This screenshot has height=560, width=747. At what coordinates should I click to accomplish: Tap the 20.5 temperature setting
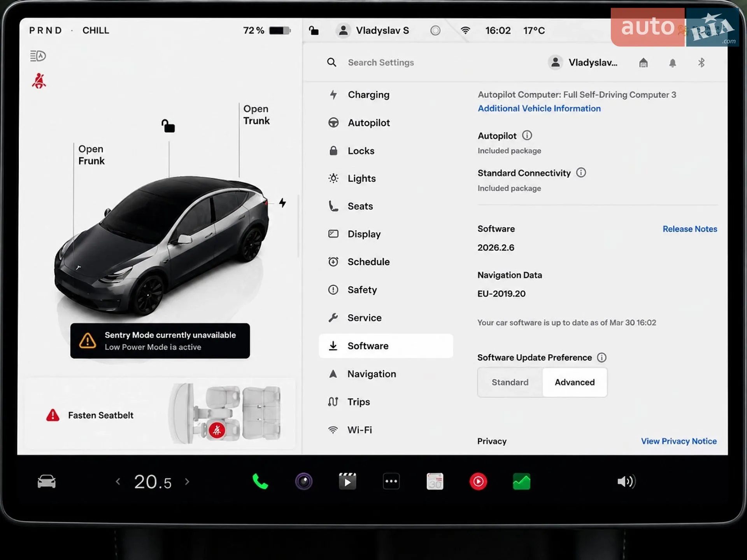coord(153,482)
